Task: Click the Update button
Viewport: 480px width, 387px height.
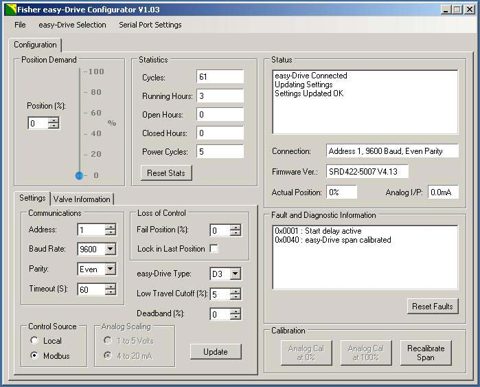Action: (x=216, y=352)
